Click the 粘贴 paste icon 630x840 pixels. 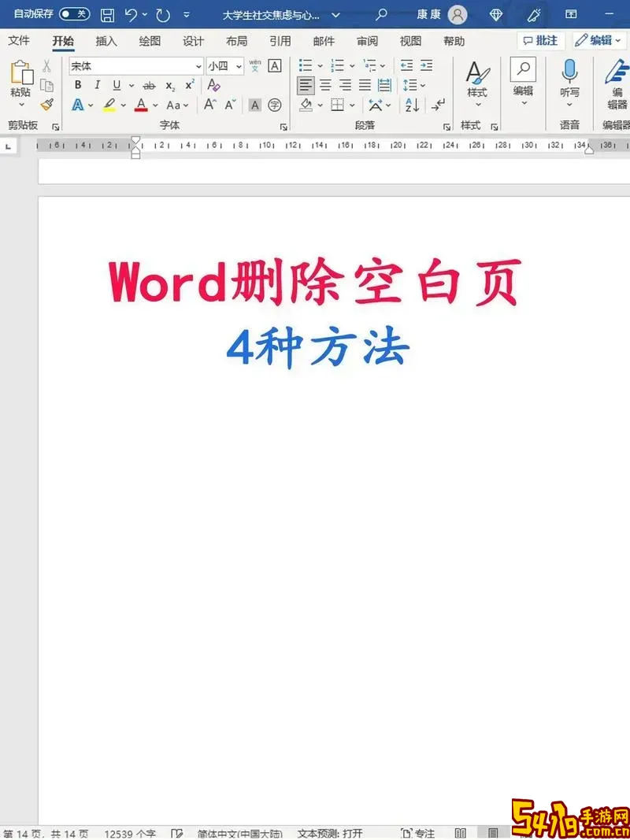[x=21, y=73]
